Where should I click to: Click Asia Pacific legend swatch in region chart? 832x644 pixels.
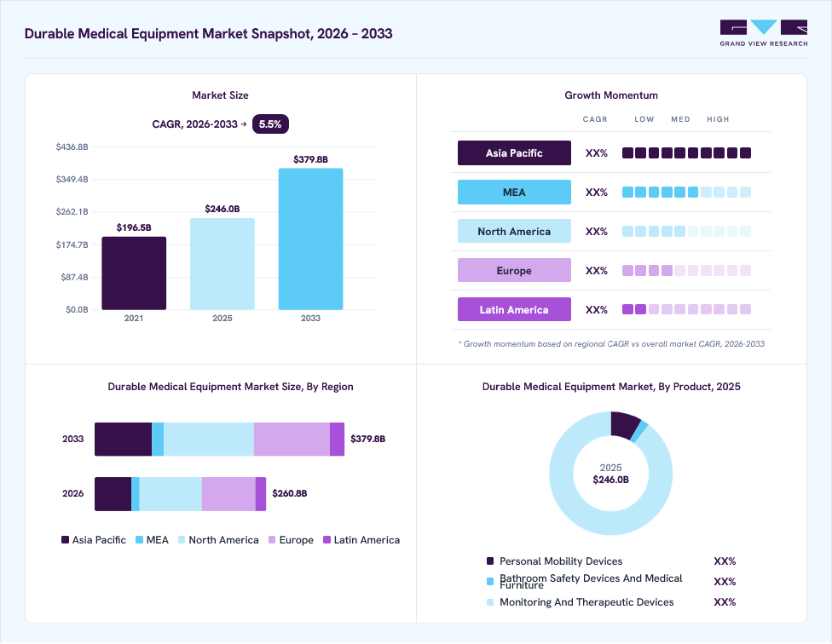(x=66, y=540)
